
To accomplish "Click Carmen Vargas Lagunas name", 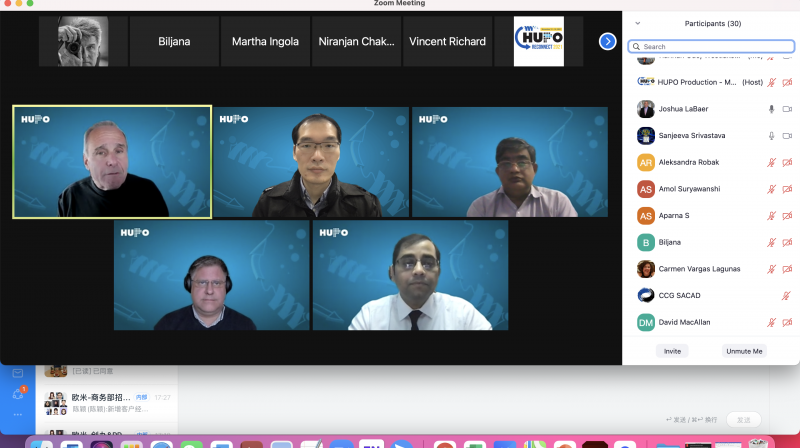I will 699,269.
